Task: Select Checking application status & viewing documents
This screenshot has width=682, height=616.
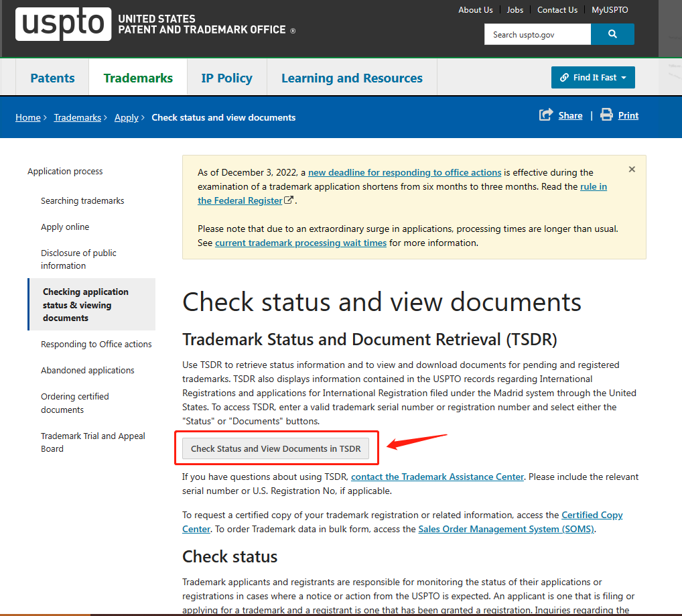Action: point(92,304)
